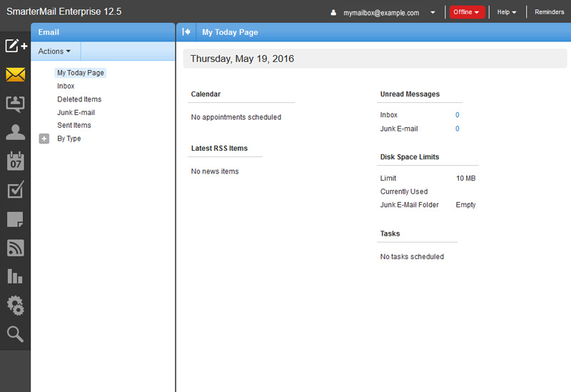Expand the By Type folder tree
Viewport: 571px width, 392px height.
coord(44,139)
